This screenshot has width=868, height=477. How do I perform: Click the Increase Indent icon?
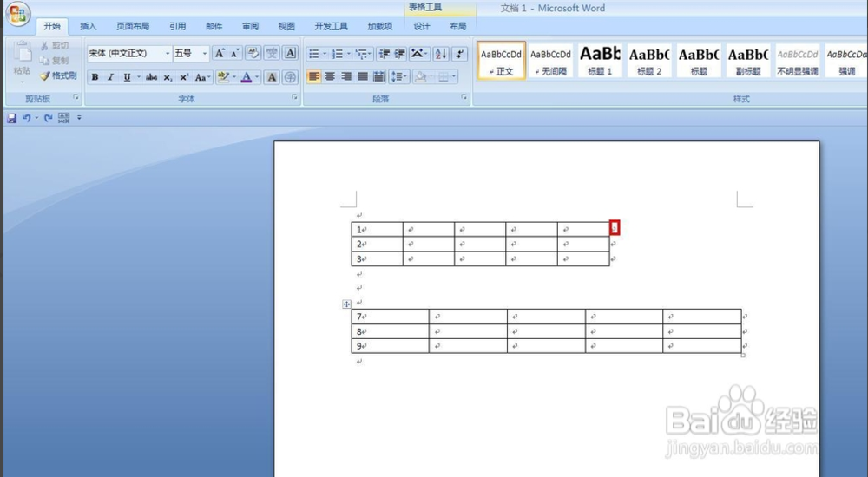coord(399,54)
